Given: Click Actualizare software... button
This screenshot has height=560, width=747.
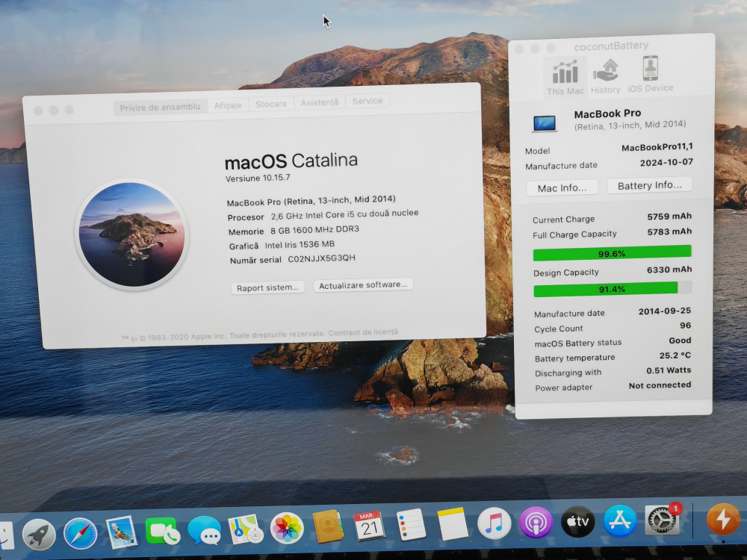Looking at the screenshot, I should click(x=363, y=284).
